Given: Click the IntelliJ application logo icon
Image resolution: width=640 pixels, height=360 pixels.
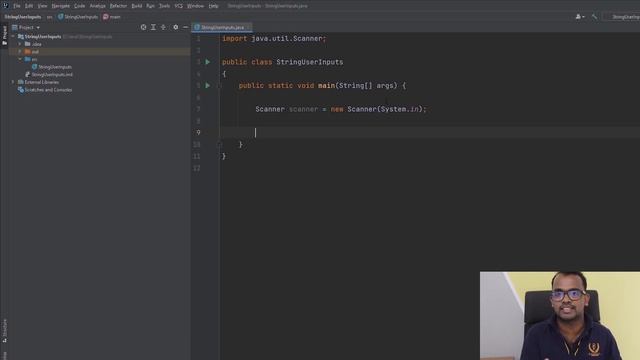Looking at the screenshot, I should click(x=5, y=5).
